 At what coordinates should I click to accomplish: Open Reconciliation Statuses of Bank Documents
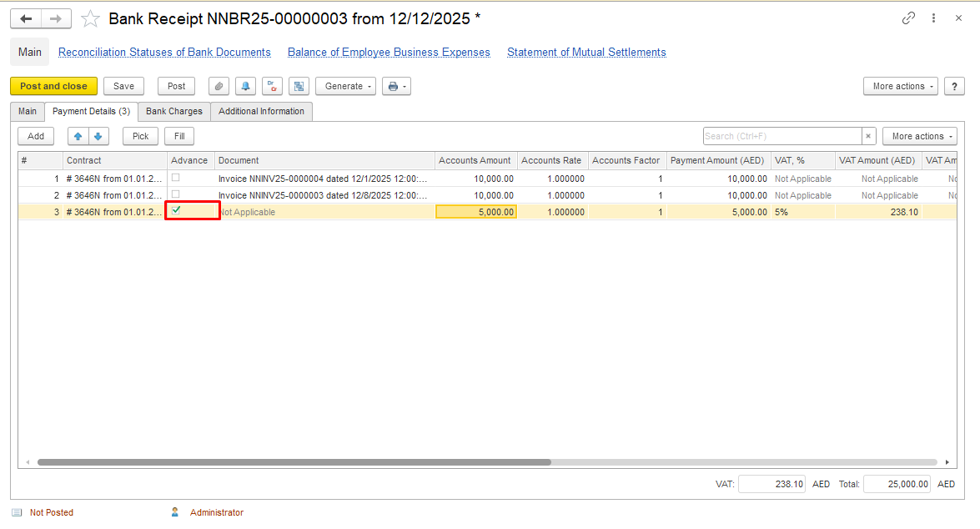coord(164,52)
